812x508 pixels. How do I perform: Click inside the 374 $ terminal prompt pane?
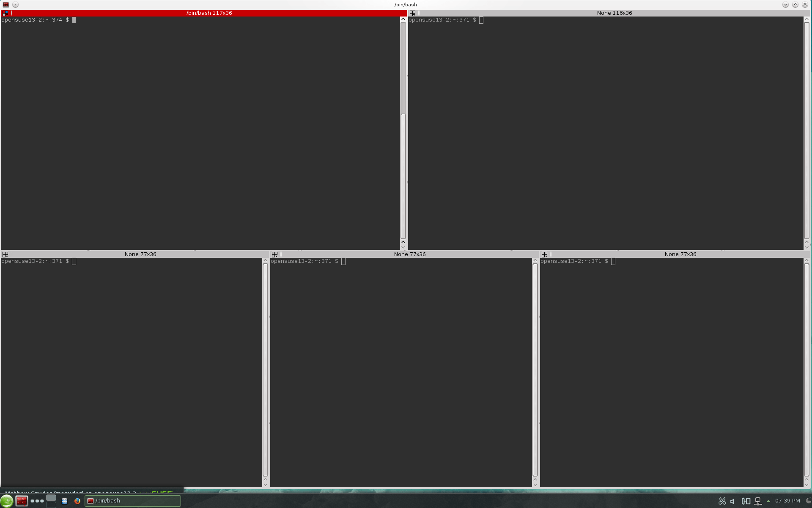coord(200,133)
